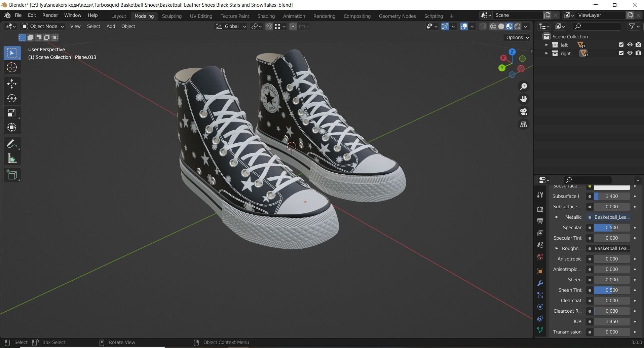This screenshot has height=348, width=644.
Task: Click the add workspace plus button
Action: [x=451, y=16]
